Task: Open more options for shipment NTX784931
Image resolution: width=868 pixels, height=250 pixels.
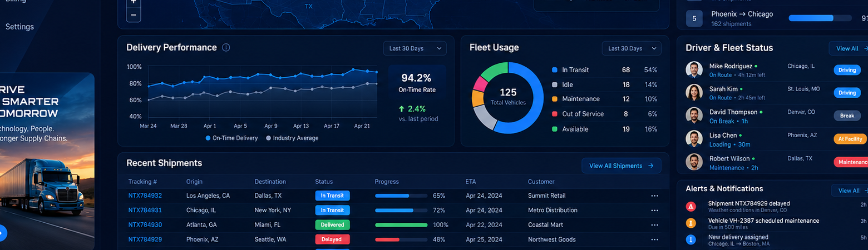Action: pyautogui.click(x=654, y=210)
